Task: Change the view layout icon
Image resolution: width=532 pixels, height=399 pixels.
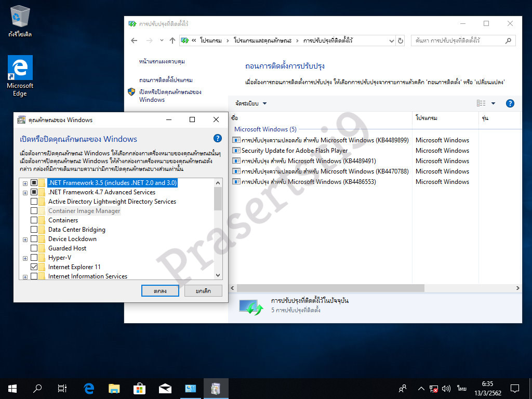Action: [481, 103]
